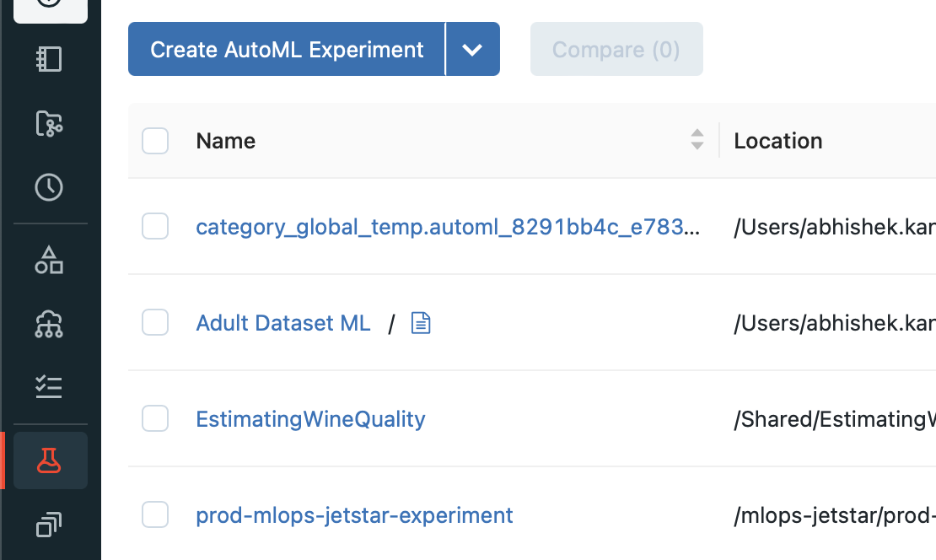Sort the table by Name column arrows
This screenshot has height=560, width=936.
click(x=697, y=140)
